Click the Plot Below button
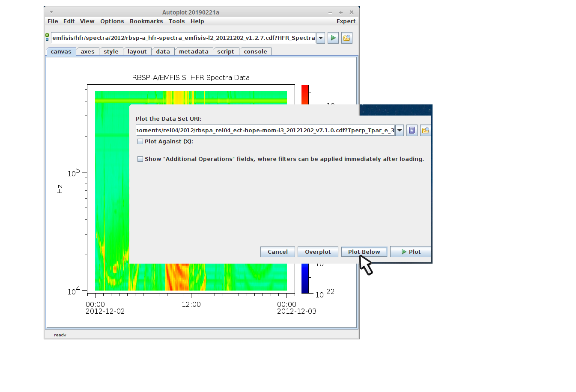The height and width of the screenshot is (392, 576). [364, 252]
